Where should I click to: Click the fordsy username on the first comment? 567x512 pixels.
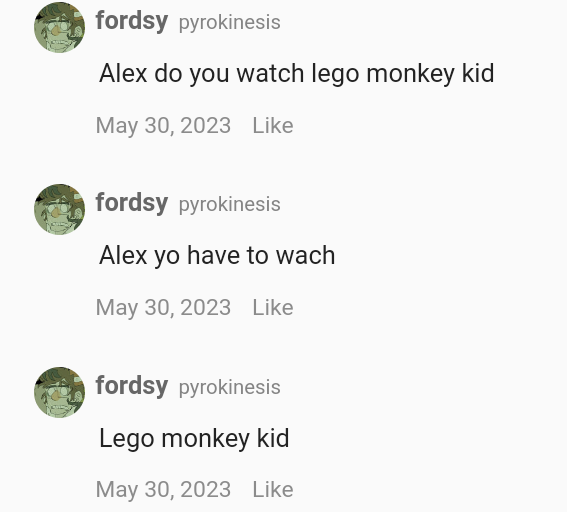coord(132,21)
